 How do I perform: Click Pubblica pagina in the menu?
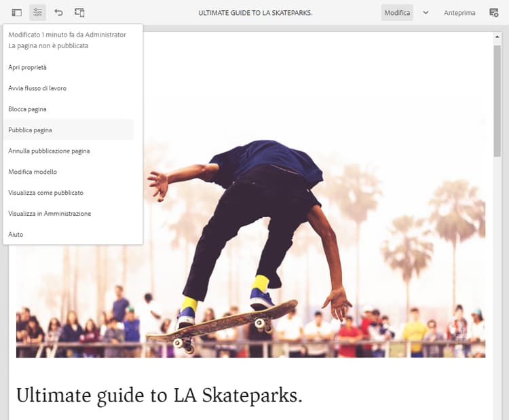(31, 130)
